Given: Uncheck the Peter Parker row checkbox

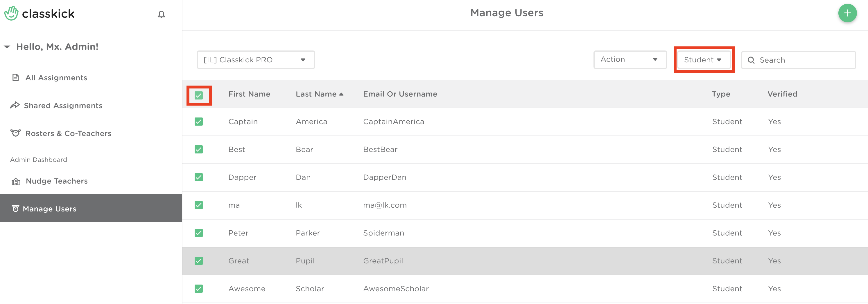Looking at the screenshot, I should [199, 233].
